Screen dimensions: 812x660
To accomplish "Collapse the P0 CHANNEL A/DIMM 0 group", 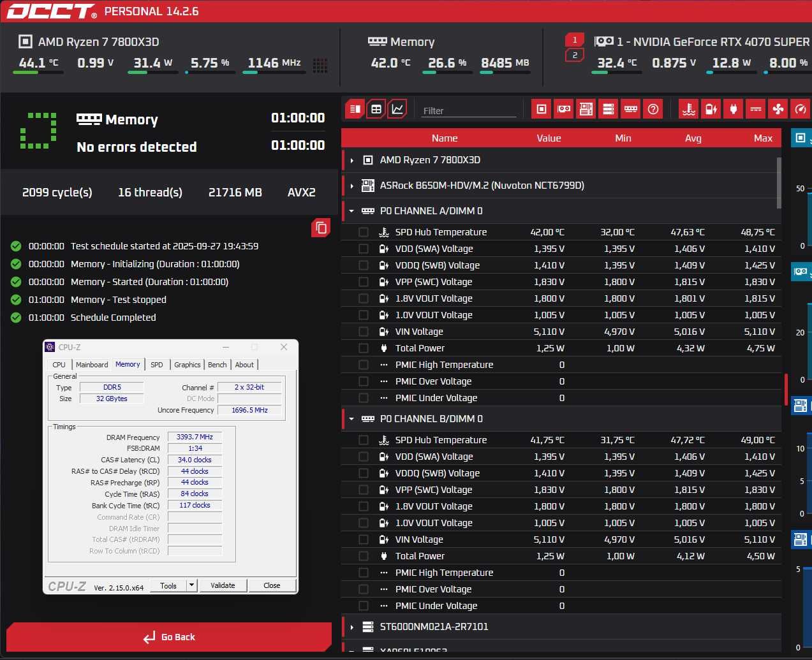I will (351, 211).
